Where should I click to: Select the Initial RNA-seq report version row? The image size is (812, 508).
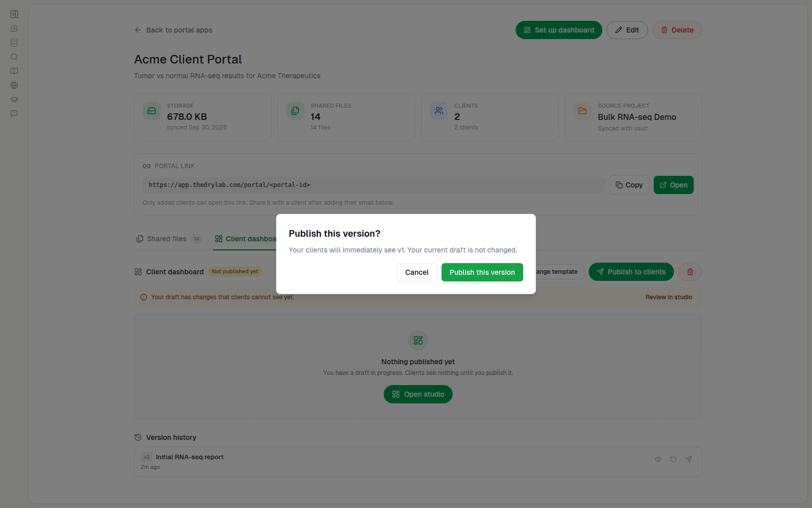tap(418, 462)
